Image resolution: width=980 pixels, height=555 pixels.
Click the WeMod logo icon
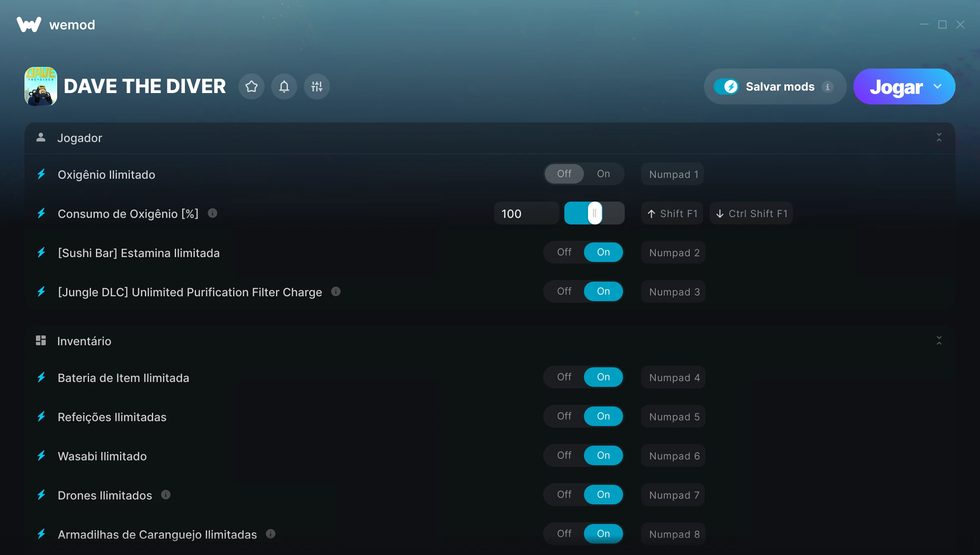coord(29,24)
